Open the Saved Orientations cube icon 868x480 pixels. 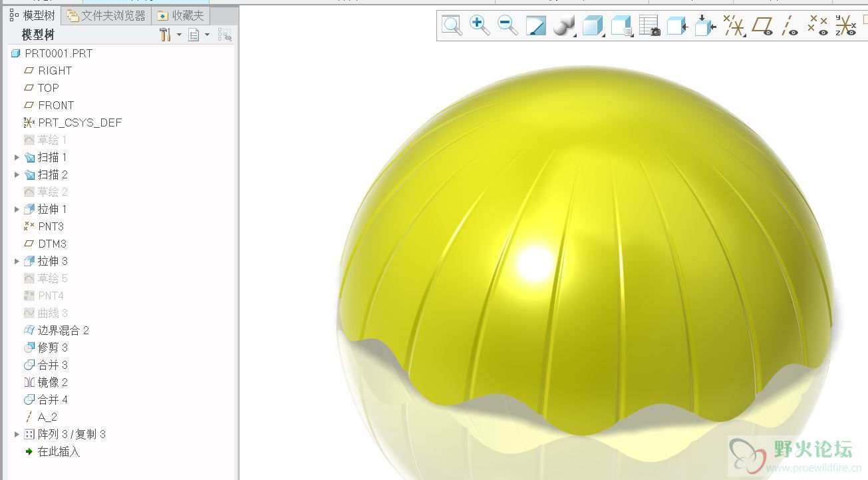(593, 26)
